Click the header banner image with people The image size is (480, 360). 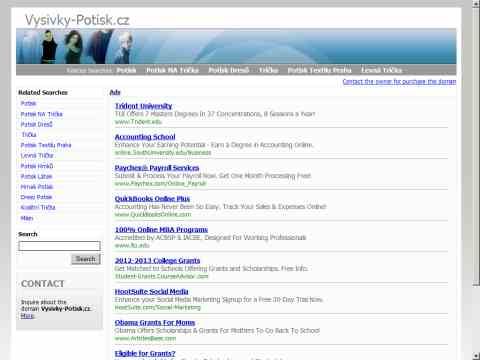(236, 46)
